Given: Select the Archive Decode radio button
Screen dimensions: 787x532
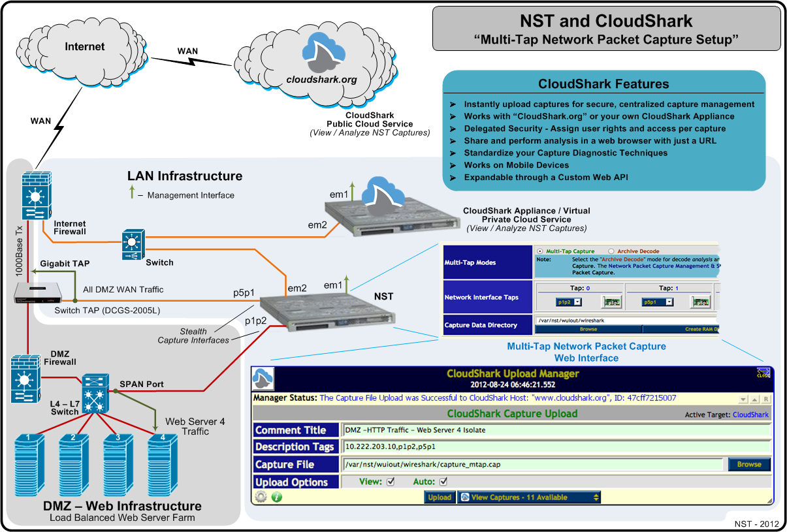Looking at the screenshot, I should [611, 251].
